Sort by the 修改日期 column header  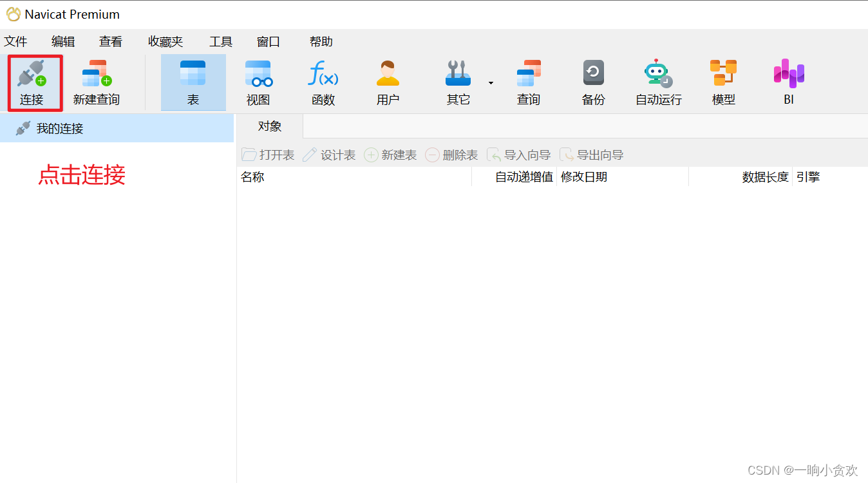pos(623,177)
